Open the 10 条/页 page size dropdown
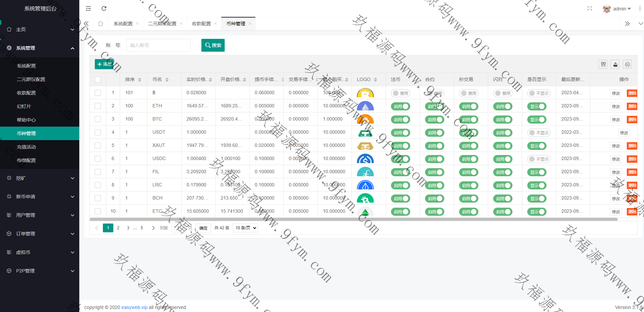Screen dimensions: 644x312 click(246, 228)
